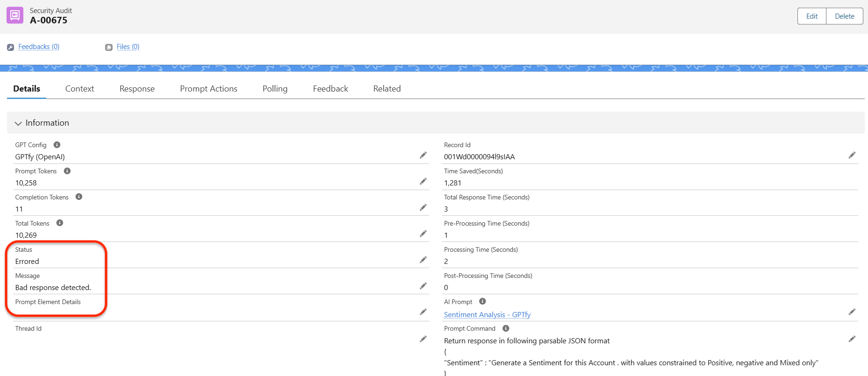Image resolution: width=868 pixels, height=376 pixels.
Task: Click the pencil edit icon for GPT Config
Action: tap(423, 155)
